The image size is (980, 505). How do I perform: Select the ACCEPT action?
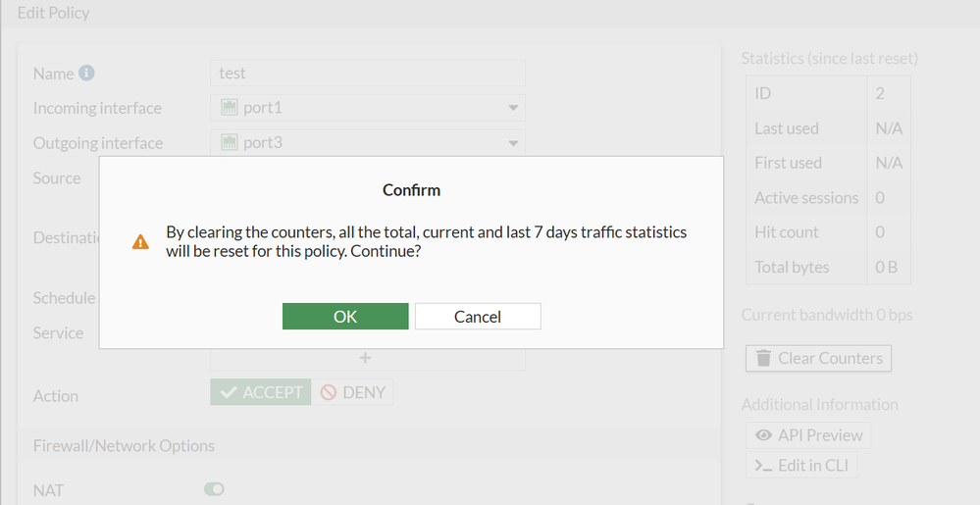tap(261, 392)
